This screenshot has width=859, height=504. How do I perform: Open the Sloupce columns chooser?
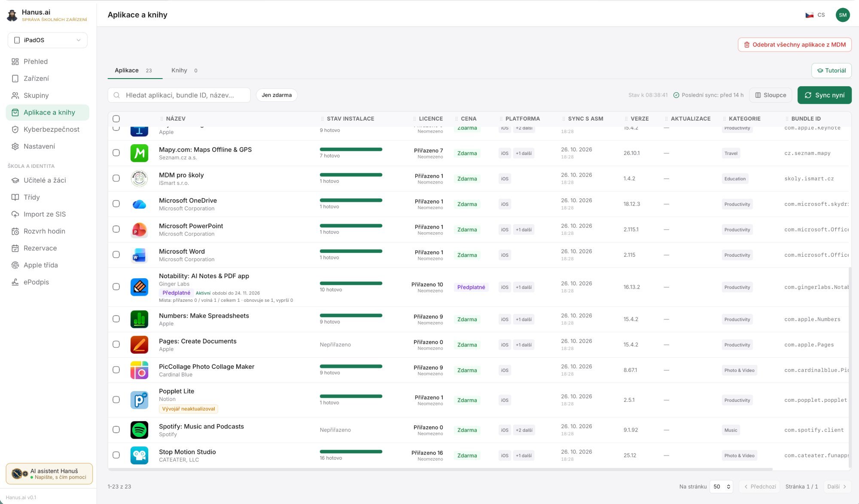click(x=771, y=95)
